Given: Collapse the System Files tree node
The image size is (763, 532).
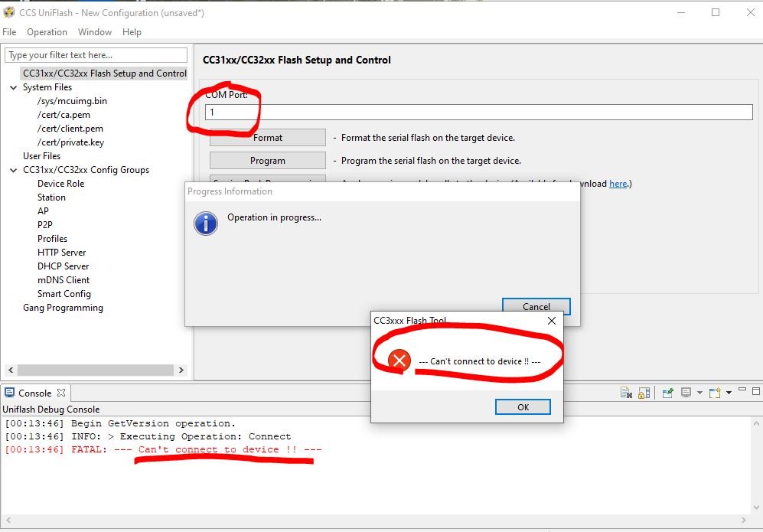Looking at the screenshot, I should (x=13, y=87).
